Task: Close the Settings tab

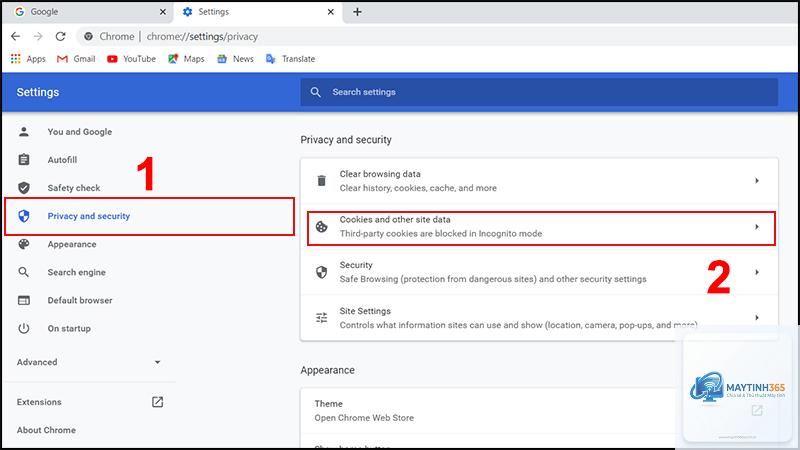Action: click(331, 12)
